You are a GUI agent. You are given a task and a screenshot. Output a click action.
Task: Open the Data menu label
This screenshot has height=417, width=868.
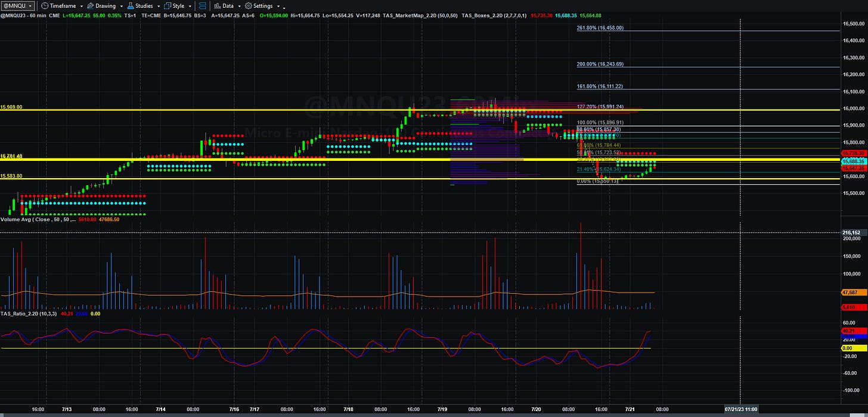click(x=228, y=6)
